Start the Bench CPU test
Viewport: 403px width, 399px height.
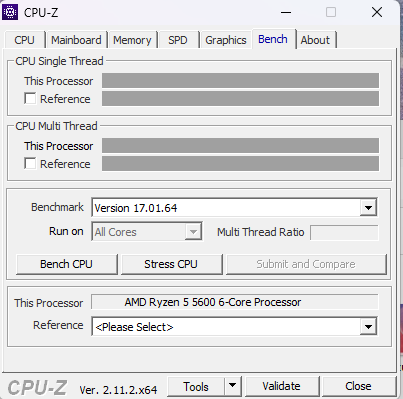tap(66, 264)
